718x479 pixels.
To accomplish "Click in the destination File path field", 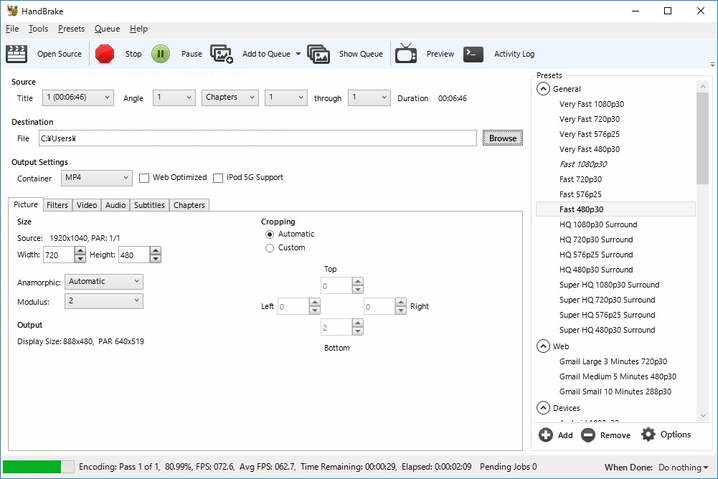I will tap(257, 138).
